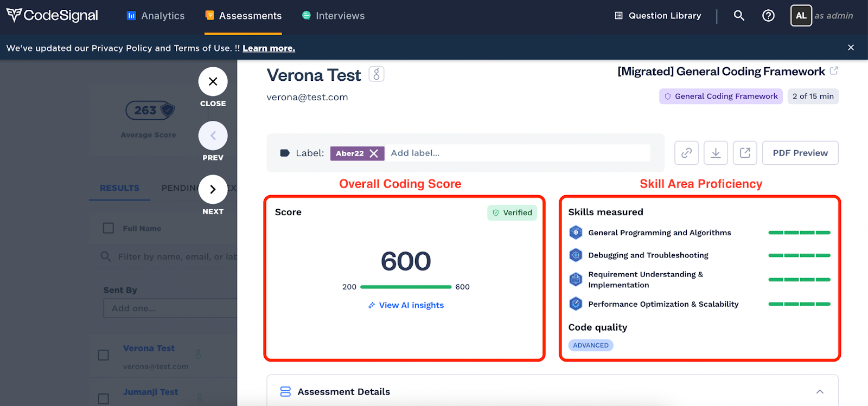The width and height of the screenshot is (868, 406).
Task: Click the Code quality heading
Action: [x=597, y=327]
